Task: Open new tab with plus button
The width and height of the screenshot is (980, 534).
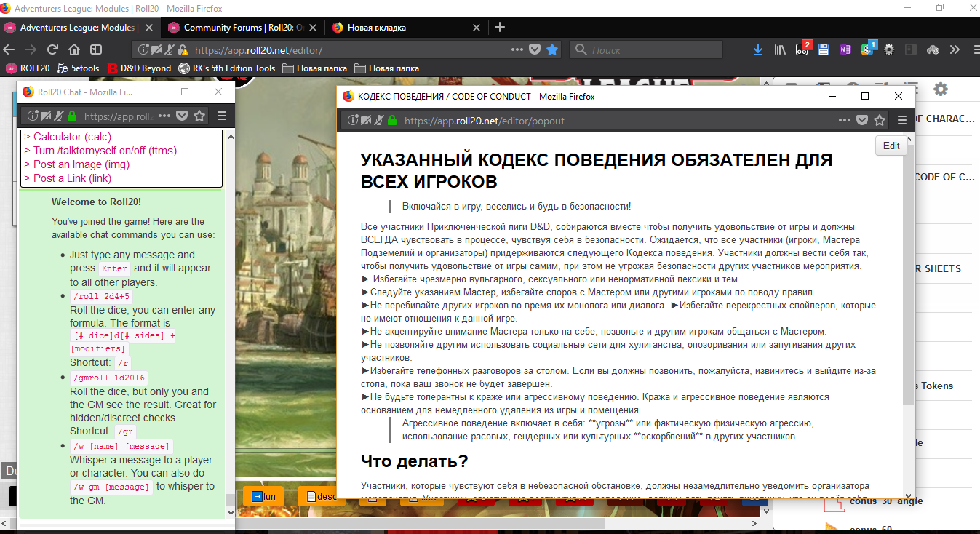Action: [499, 27]
